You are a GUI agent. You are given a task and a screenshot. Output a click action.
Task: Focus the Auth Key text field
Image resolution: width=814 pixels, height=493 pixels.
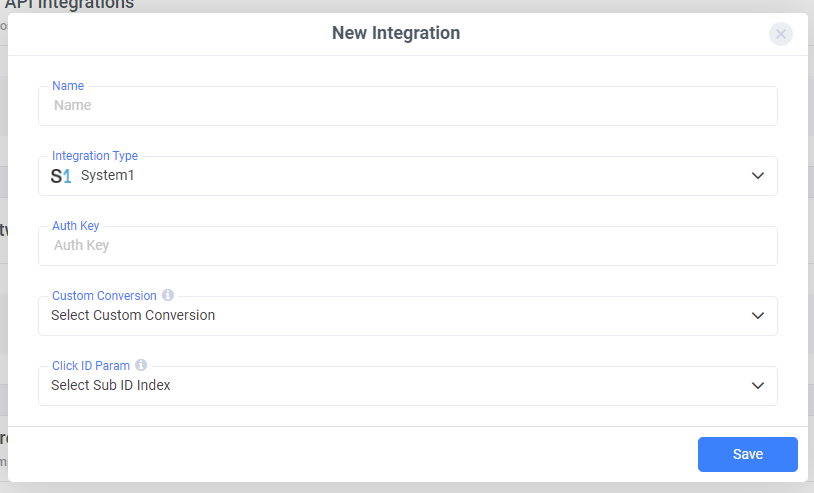(400, 246)
